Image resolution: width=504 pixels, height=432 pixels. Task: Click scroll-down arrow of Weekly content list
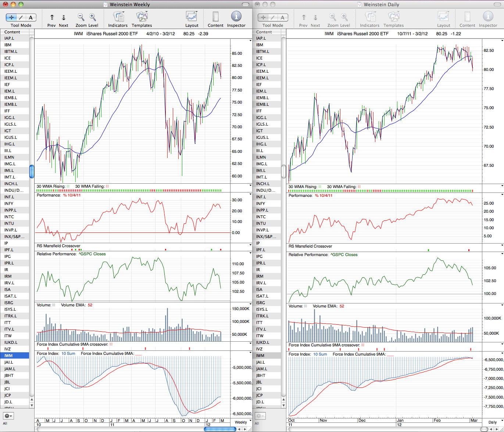pos(32,405)
